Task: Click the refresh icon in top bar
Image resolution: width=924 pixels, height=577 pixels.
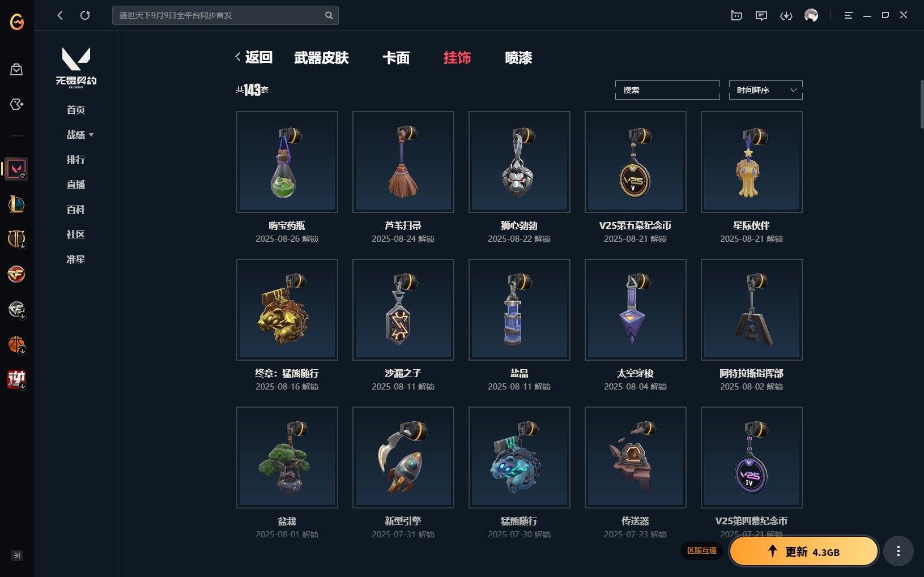Action: (x=85, y=15)
